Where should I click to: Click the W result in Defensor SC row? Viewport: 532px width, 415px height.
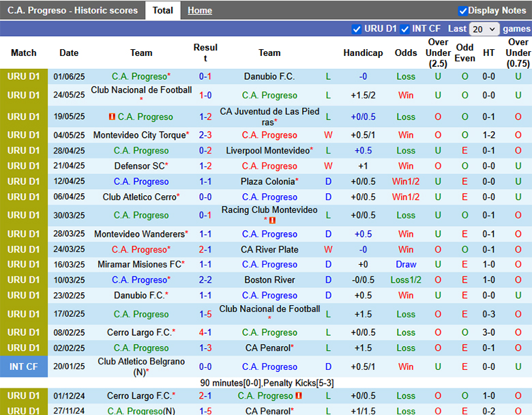[x=328, y=166]
